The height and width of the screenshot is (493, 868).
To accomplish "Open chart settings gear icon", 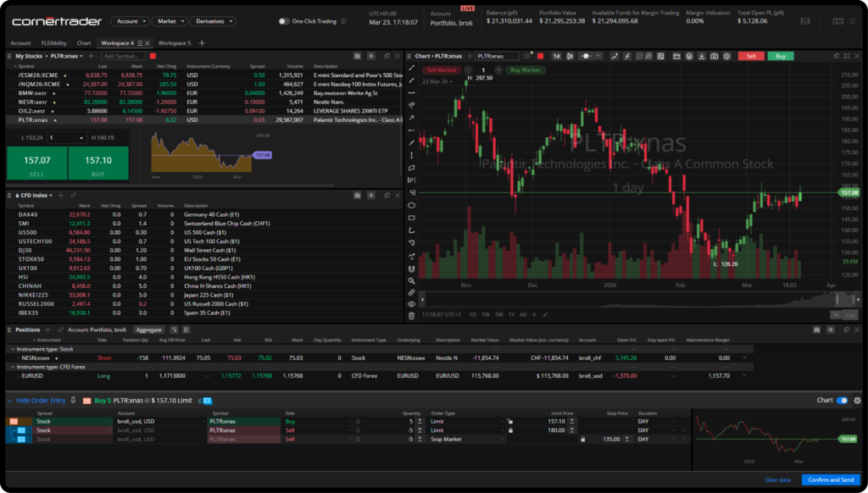I will pos(726,56).
